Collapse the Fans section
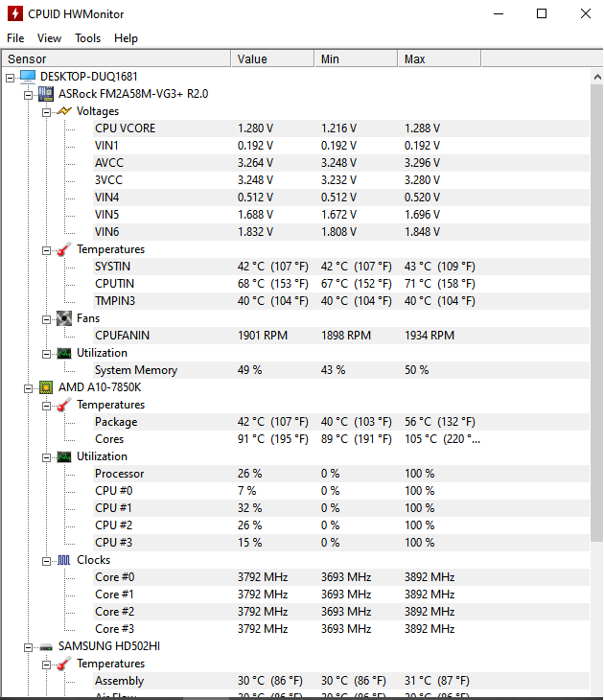Viewport: 604px width, 700px height. tap(46, 319)
